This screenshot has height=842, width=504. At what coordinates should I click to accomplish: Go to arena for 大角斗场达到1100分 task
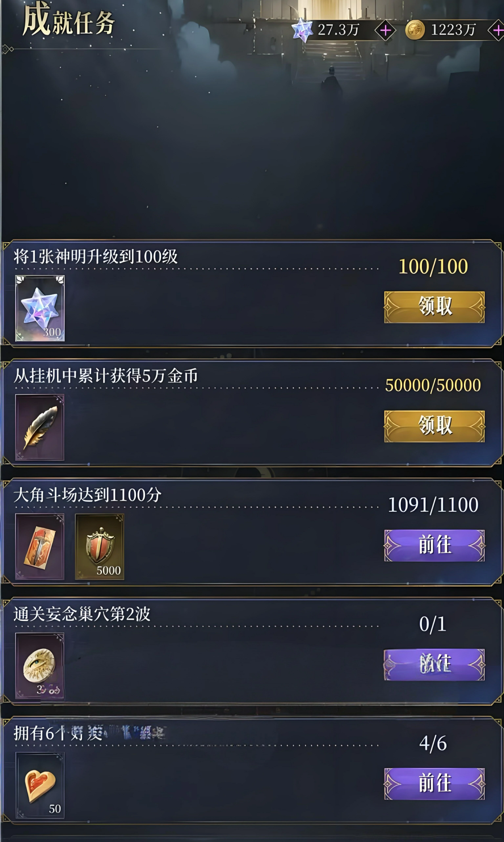tap(434, 546)
